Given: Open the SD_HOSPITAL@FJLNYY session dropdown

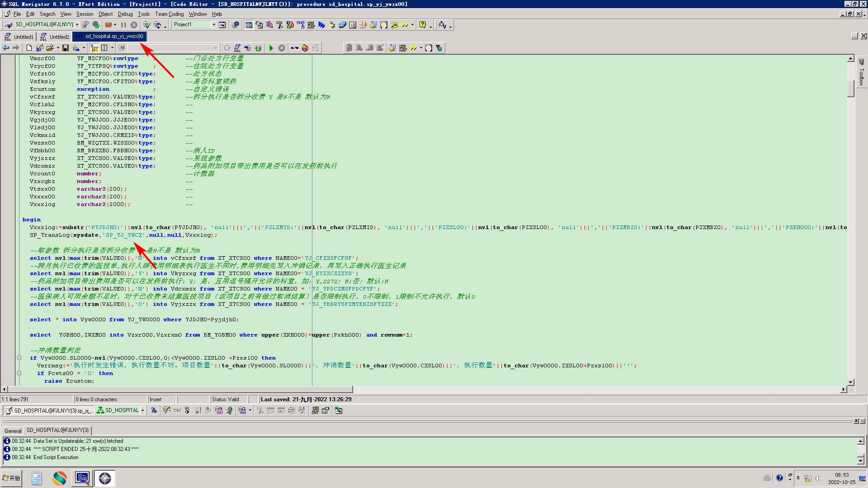Looking at the screenshot, I should coord(77,25).
